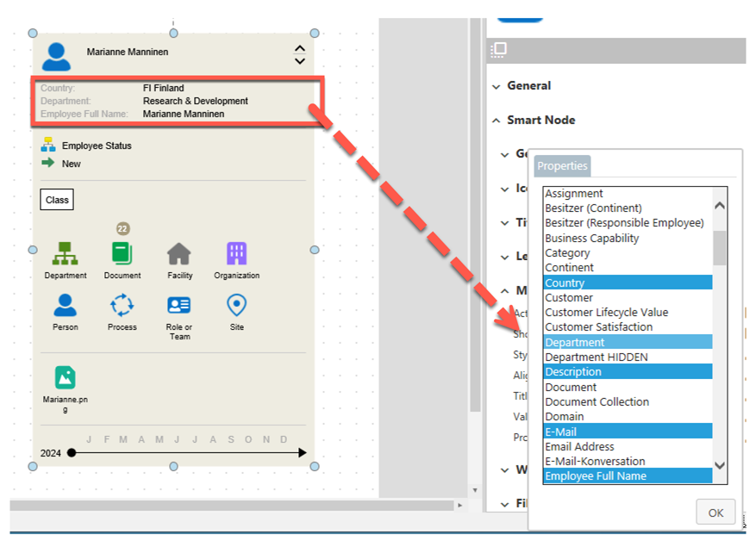Viewport: 756px width, 553px height.
Task: Switch to the Properties tab
Action: tap(562, 166)
